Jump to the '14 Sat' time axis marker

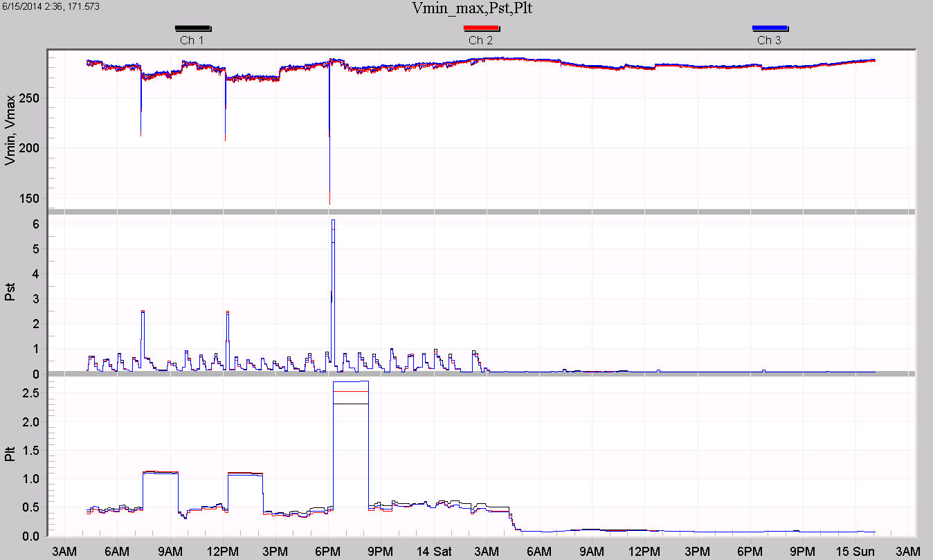point(435,551)
